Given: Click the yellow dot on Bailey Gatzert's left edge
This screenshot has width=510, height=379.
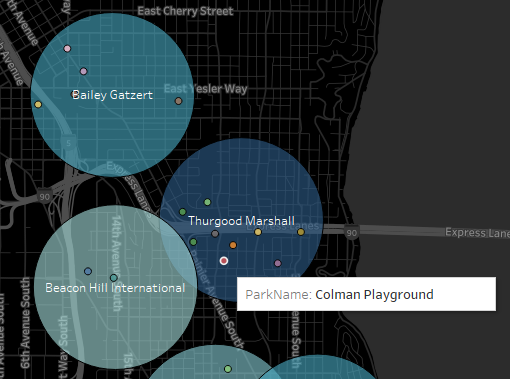Looking at the screenshot, I should [38, 105].
